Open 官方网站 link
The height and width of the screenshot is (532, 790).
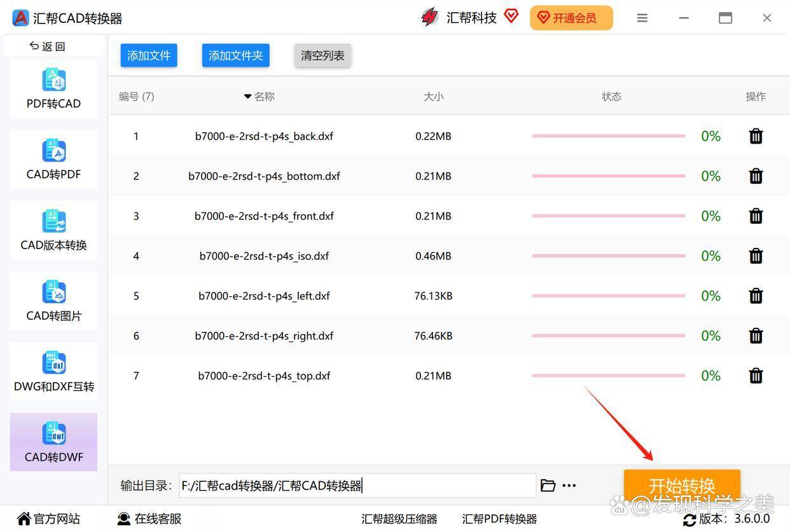[49, 519]
